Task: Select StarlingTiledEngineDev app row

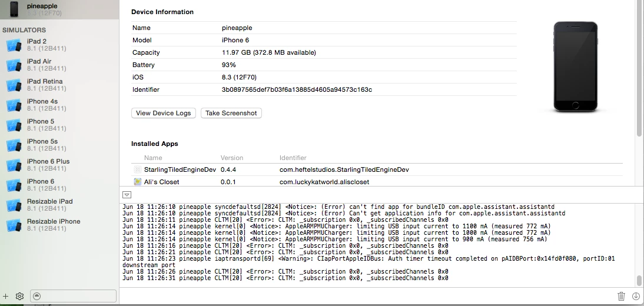Action: 377,169
